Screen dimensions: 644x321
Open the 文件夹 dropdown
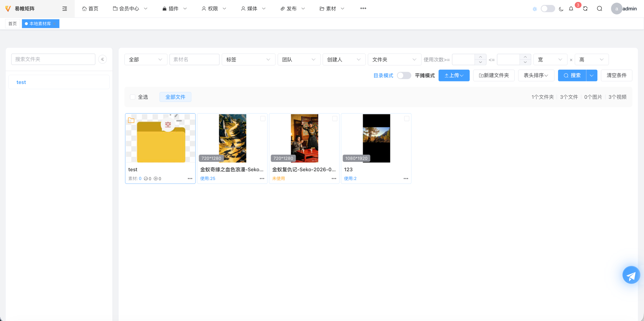(x=394, y=60)
